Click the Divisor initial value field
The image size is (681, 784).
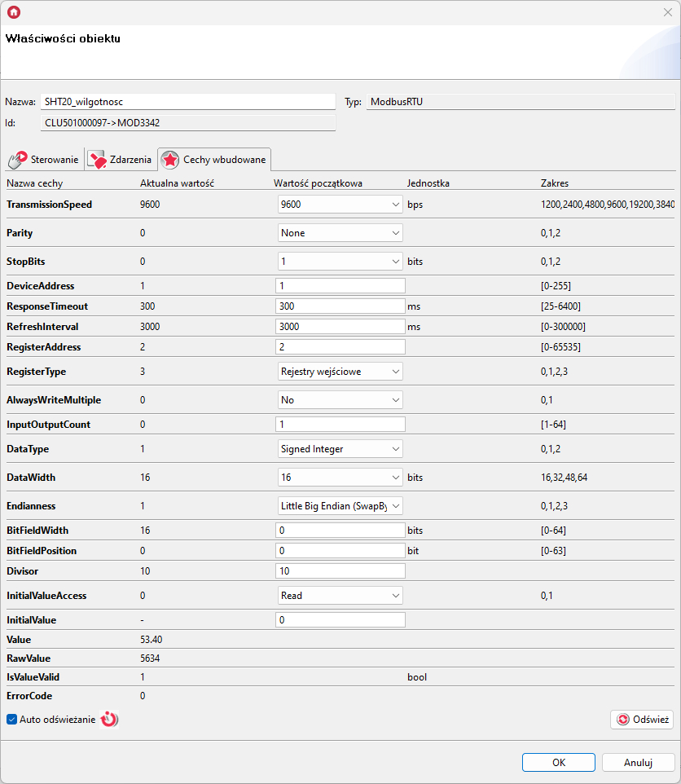[x=340, y=571]
